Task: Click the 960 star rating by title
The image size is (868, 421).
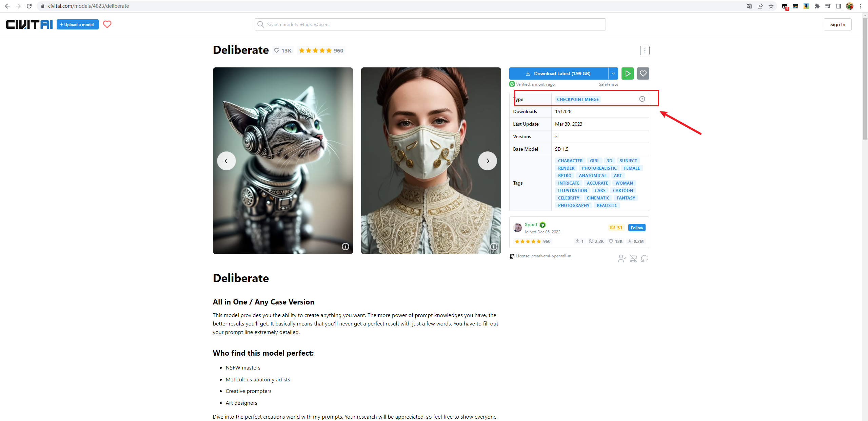Action: (321, 50)
